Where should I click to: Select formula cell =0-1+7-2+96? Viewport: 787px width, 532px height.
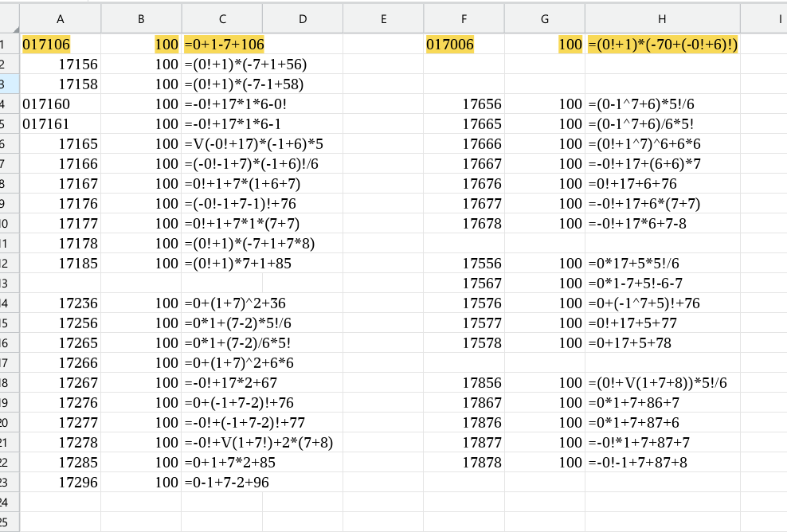(223, 482)
